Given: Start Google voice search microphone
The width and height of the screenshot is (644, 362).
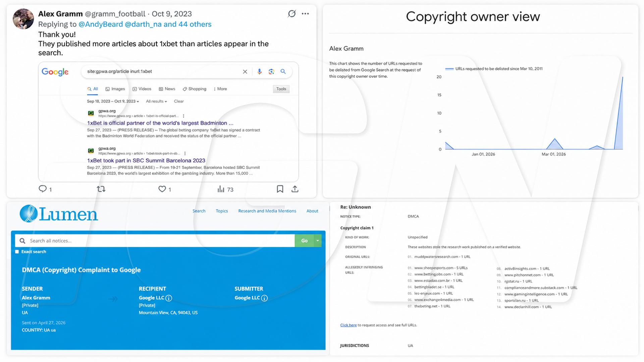Looking at the screenshot, I should [259, 71].
